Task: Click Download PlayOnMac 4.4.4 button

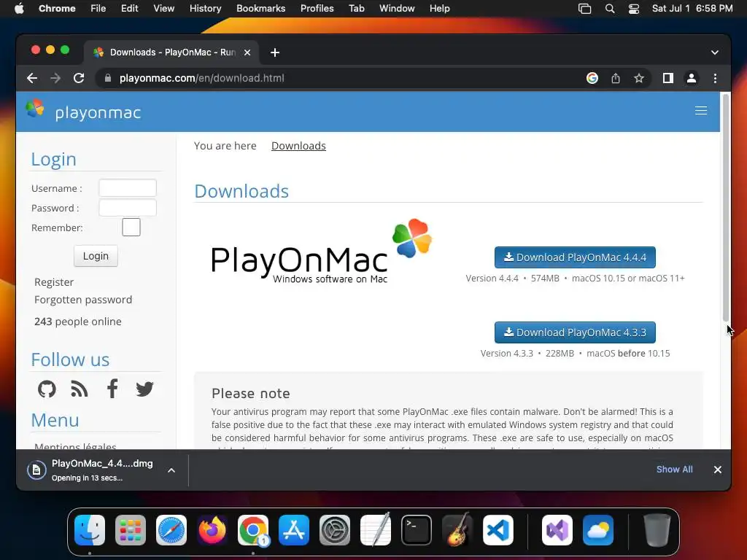Action: (x=575, y=257)
